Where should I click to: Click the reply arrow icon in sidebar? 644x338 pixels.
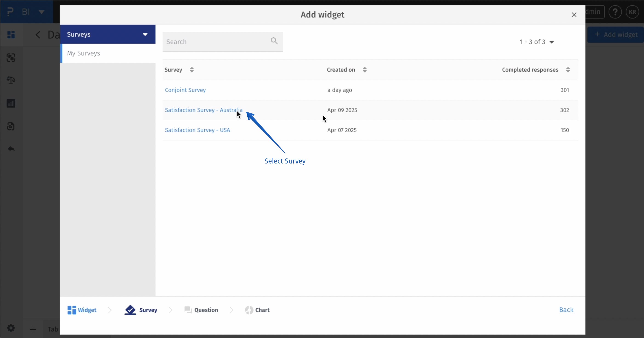[x=11, y=149]
